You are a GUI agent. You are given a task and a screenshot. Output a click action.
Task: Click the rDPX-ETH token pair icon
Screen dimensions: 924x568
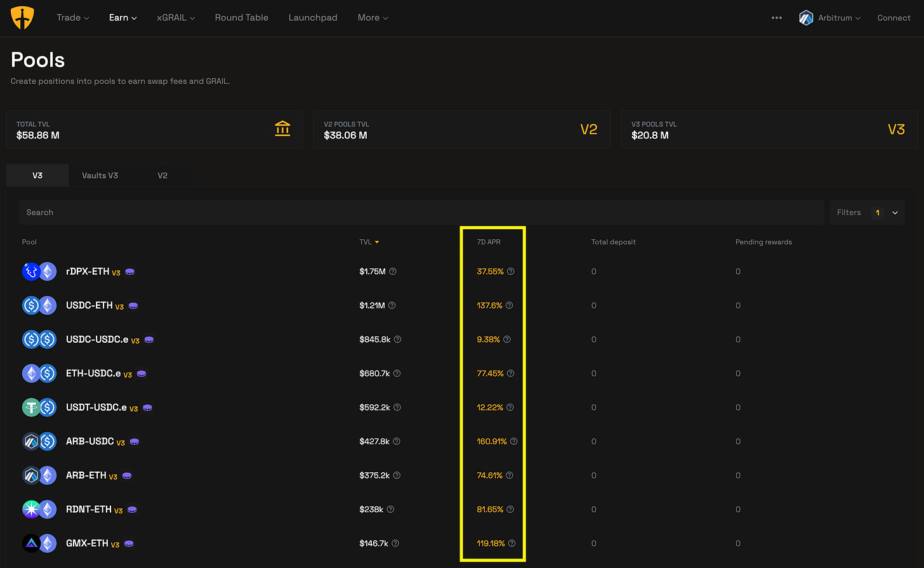point(39,272)
